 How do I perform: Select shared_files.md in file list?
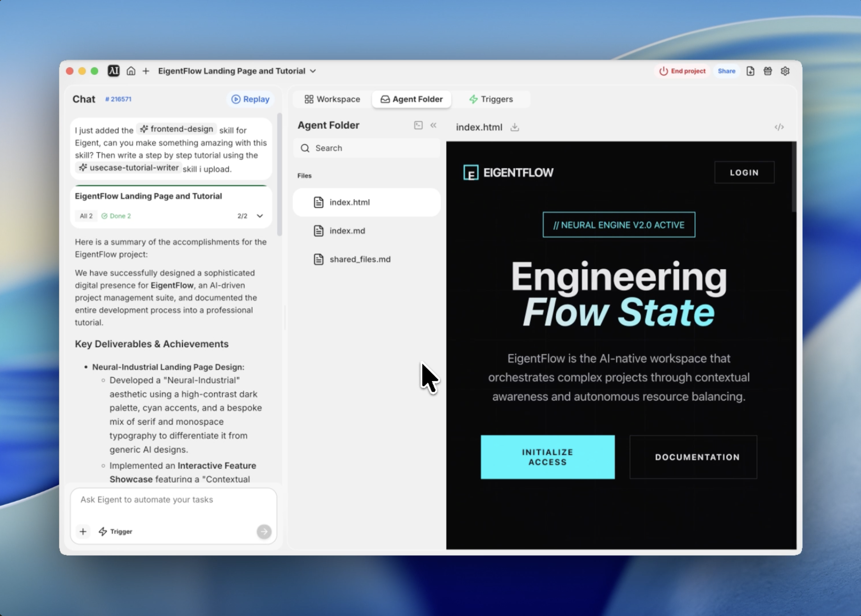coord(367,259)
